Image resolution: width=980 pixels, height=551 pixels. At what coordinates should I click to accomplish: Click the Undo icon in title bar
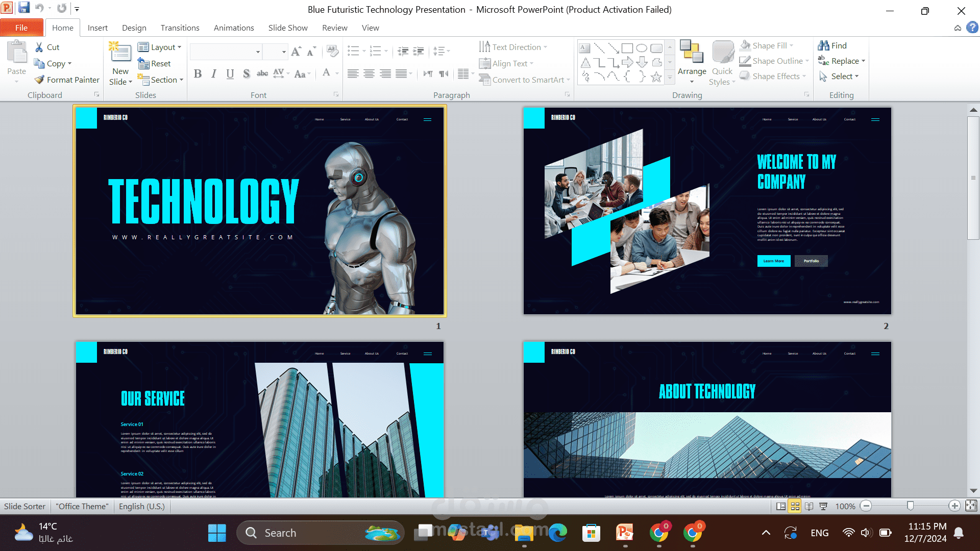point(39,8)
